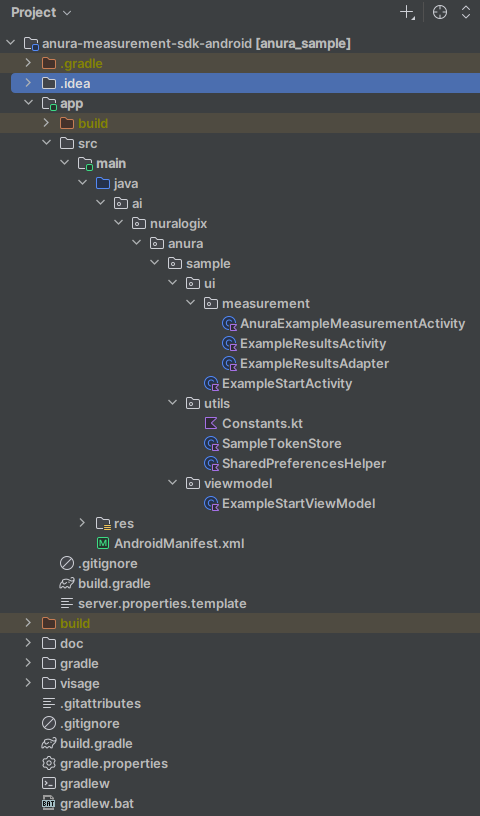Expand the .gradle folder chevron
The height and width of the screenshot is (816, 480).
[x=29, y=63]
